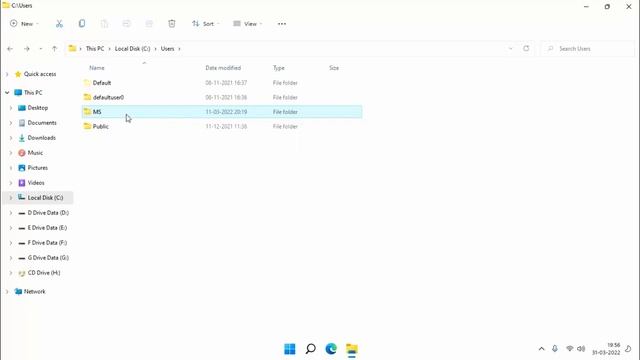Click the Default folder icon
The width and height of the screenshot is (640, 360).
(x=87, y=82)
